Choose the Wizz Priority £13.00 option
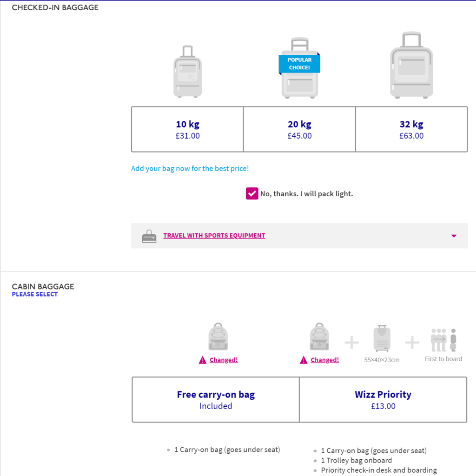This screenshot has width=476, height=476. pyautogui.click(x=383, y=399)
